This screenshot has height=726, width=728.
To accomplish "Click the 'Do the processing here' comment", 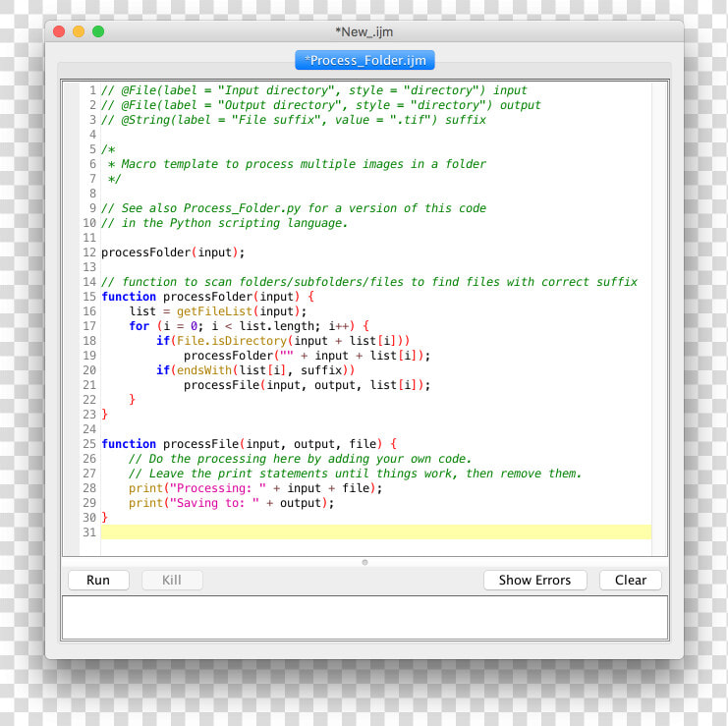I will (x=301, y=459).
